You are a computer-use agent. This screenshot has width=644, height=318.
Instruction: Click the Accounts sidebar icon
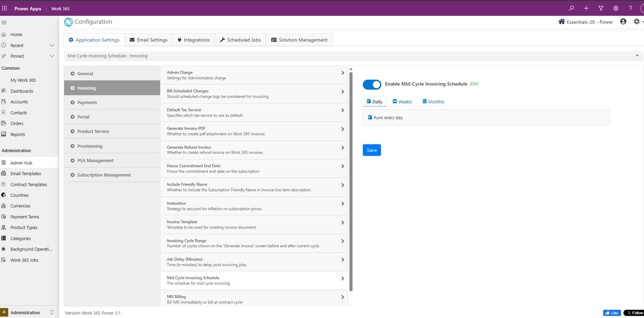click(4, 102)
